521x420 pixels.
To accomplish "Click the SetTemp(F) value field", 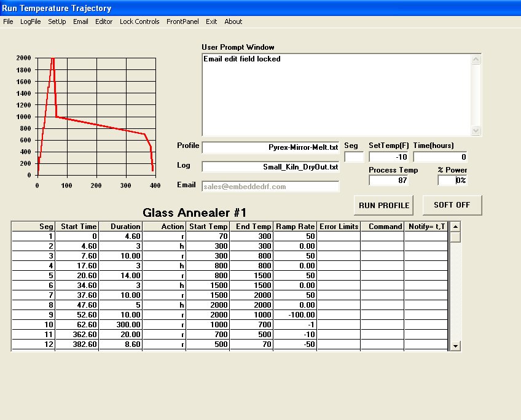I will 388,157.
